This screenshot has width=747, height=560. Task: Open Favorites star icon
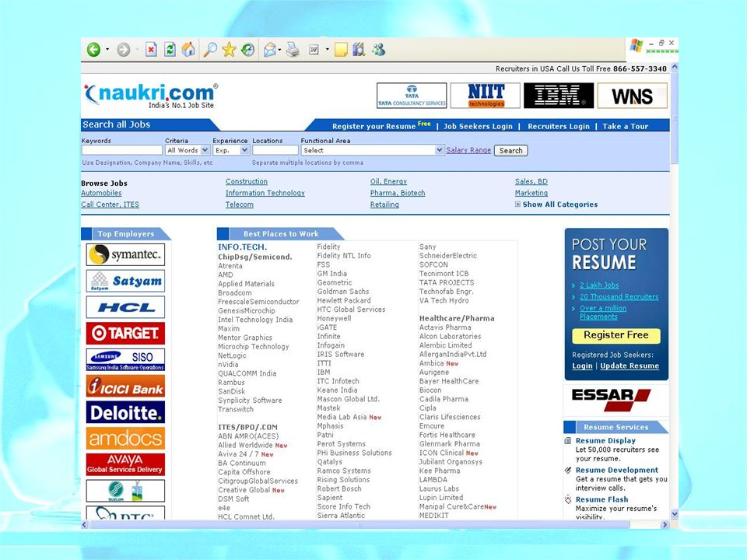pyautogui.click(x=229, y=50)
